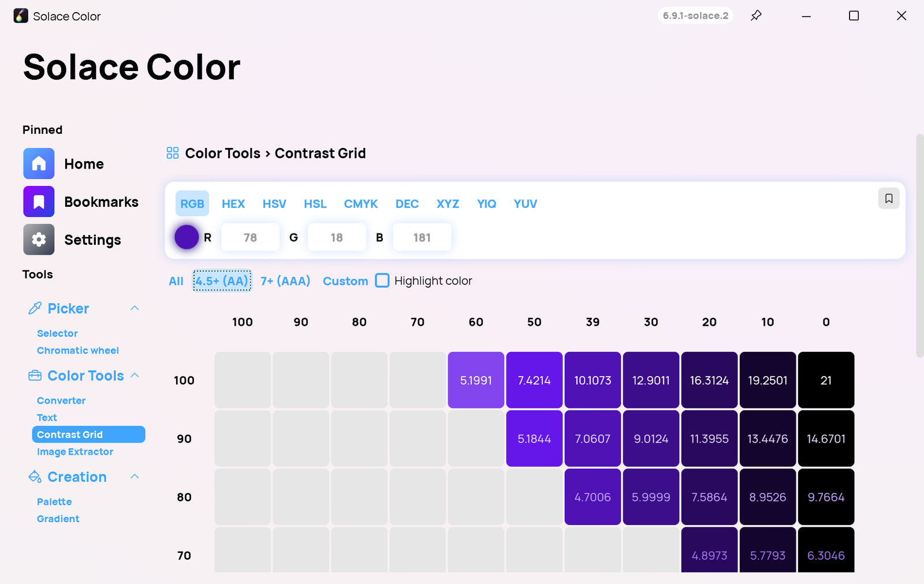The width and height of the screenshot is (924, 584).
Task: Click the 9.0124 contrast cell
Action: pyautogui.click(x=651, y=438)
